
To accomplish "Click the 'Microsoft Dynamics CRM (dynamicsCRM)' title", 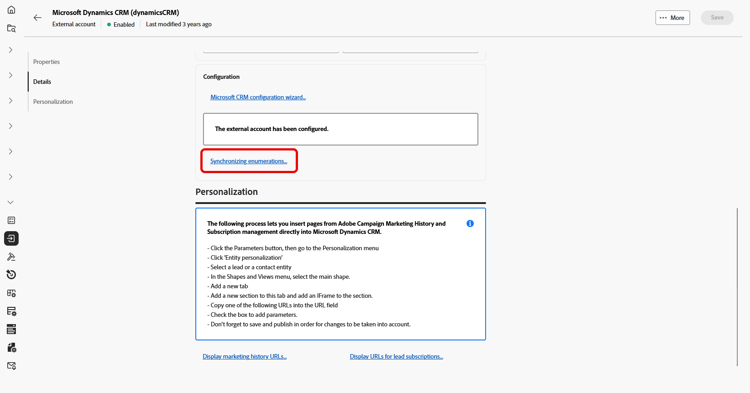I will click(116, 12).
